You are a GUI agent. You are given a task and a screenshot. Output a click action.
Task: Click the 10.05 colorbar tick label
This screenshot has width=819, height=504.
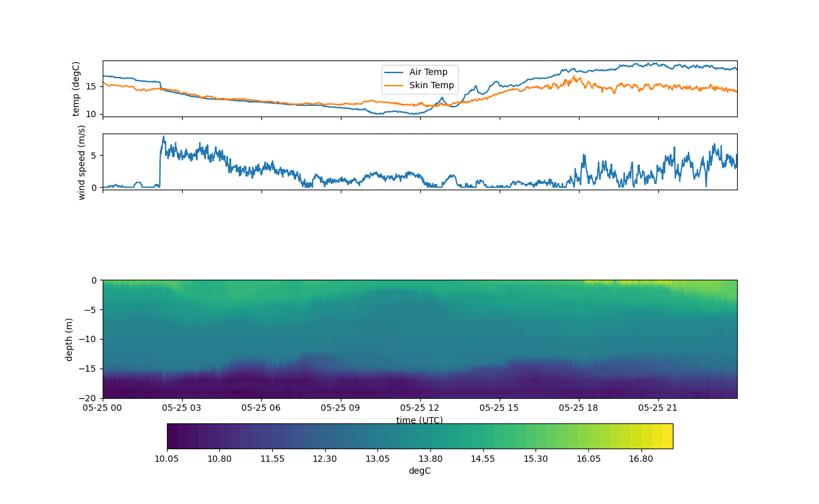pos(167,459)
